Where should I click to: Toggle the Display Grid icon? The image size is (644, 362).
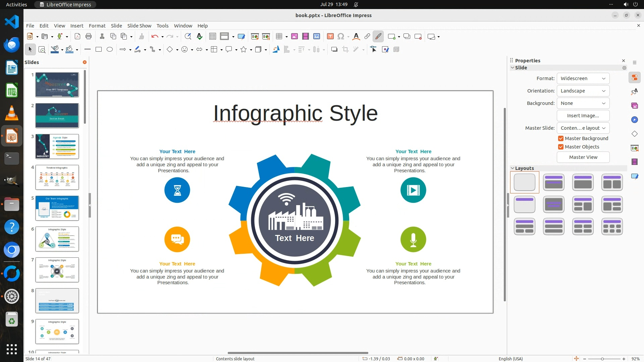coord(213,37)
